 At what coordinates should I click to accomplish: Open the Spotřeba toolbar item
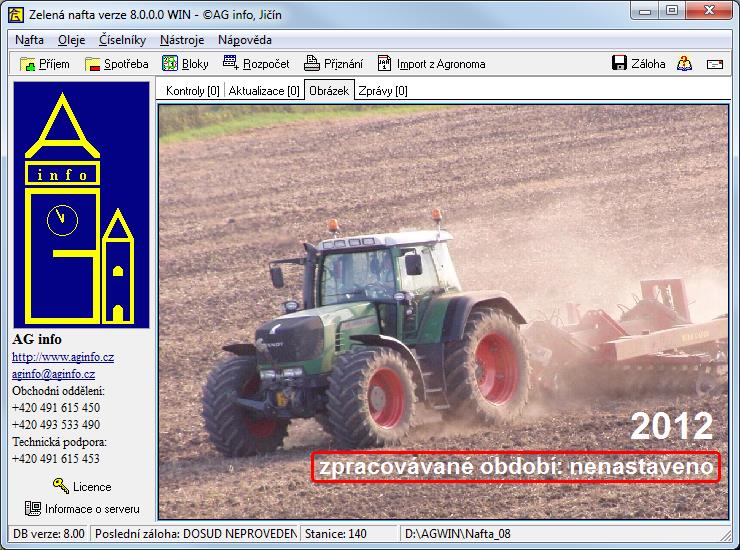117,64
